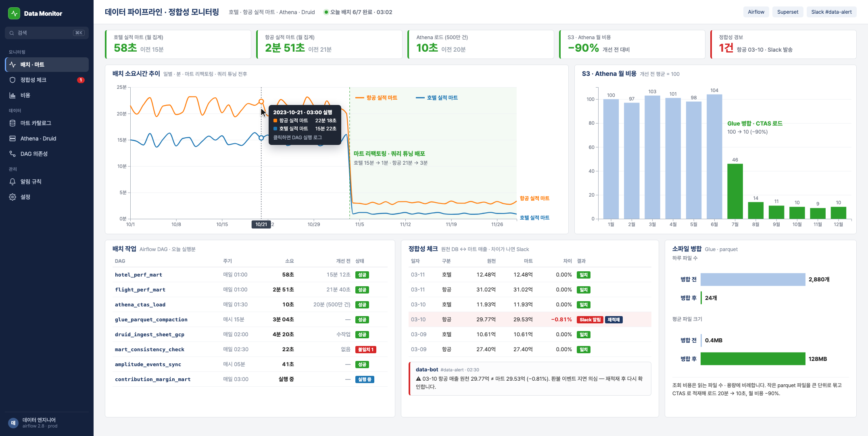
Task: Click the Data Monitor logo icon
Action: pos(14,13)
